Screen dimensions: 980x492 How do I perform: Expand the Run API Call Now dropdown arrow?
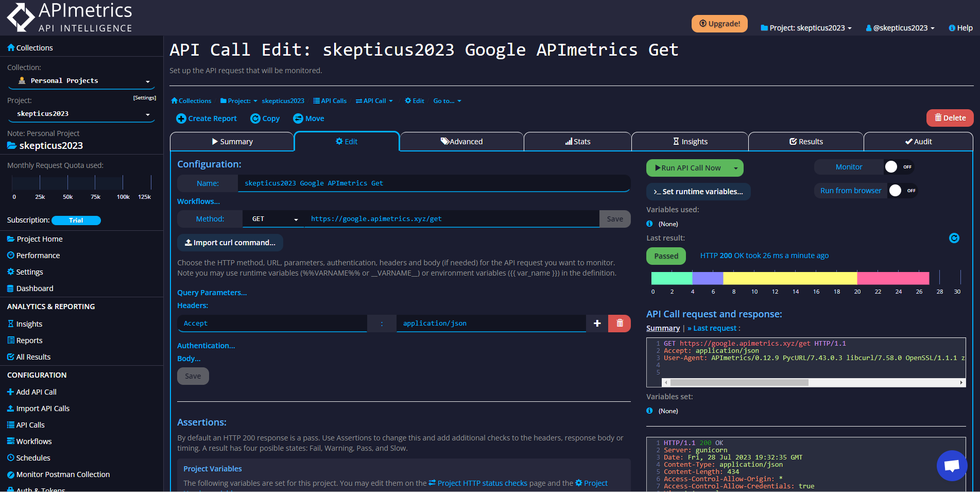pos(735,168)
